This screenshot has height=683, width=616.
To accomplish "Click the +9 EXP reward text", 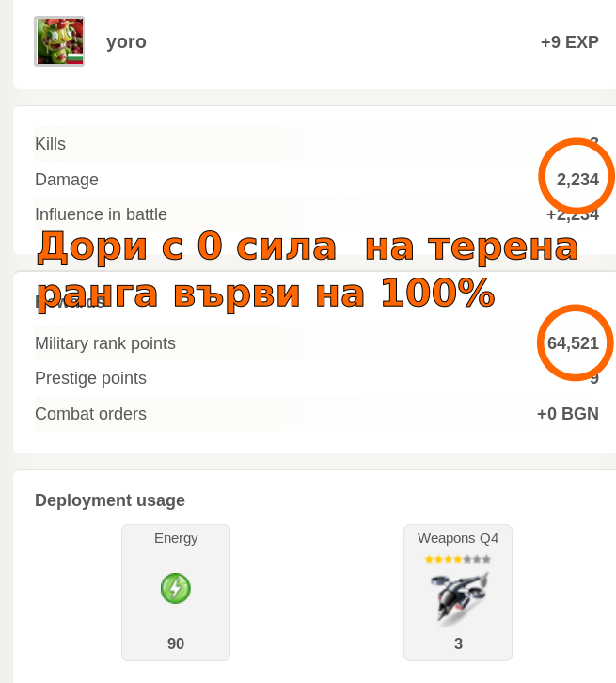I will coord(569,42).
